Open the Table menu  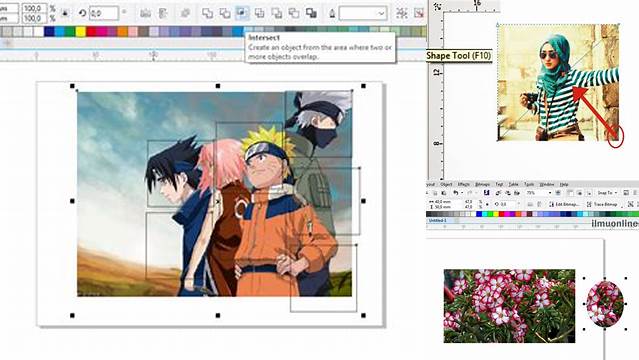513,184
